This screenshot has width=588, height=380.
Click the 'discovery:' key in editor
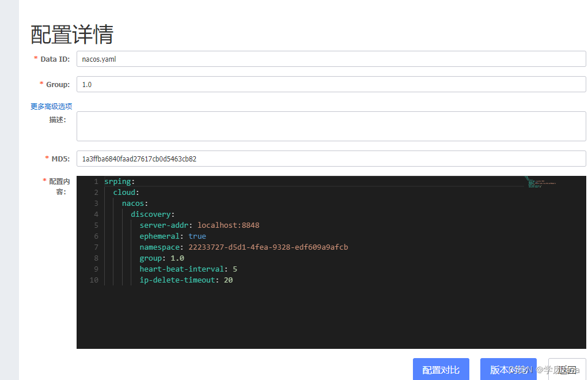[150, 214]
